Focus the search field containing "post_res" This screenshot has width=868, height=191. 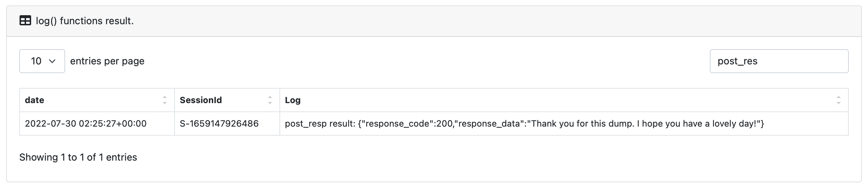click(779, 61)
